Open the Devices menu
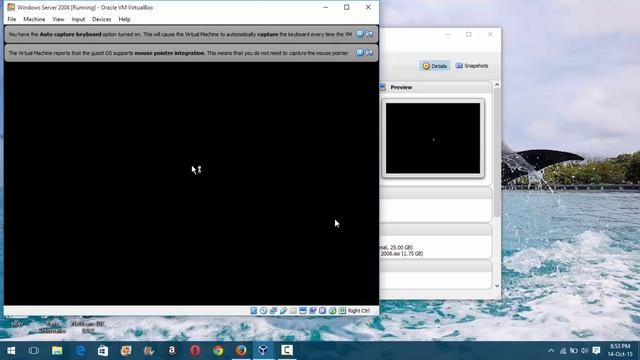This screenshot has width=640, height=360. [101, 19]
